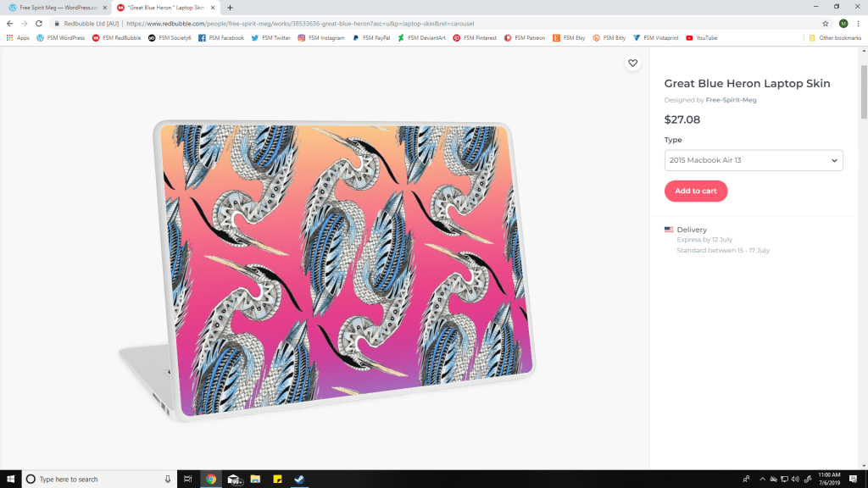Expand the Other bookmarks folder
Image resolution: width=868 pixels, height=488 pixels.
point(834,37)
